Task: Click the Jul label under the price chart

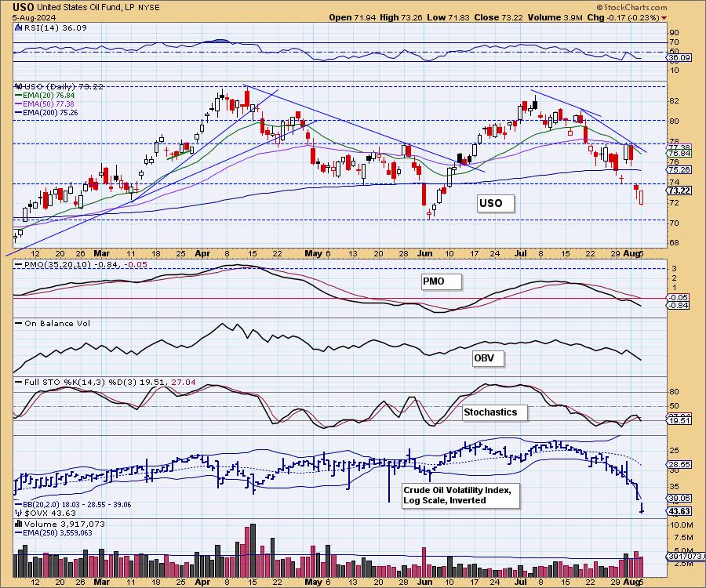Action: pos(521,253)
